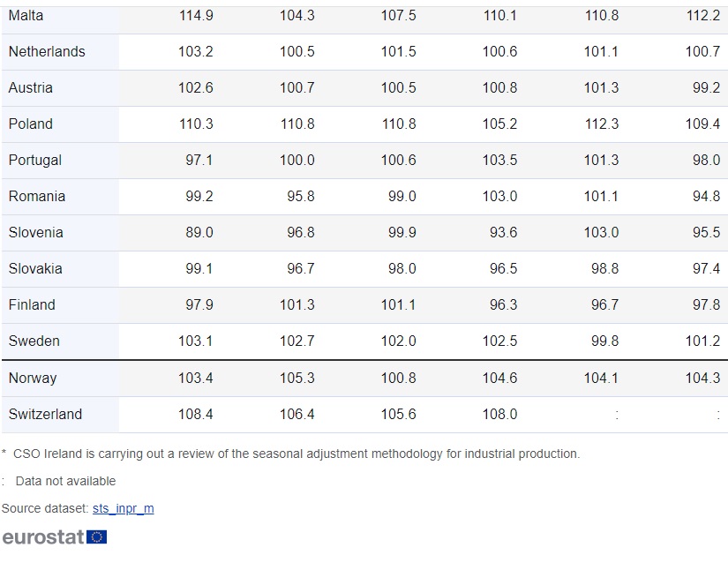Select the Norway row label
The width and height of the screenshot is (728, 585).
(x=33, y=379)
